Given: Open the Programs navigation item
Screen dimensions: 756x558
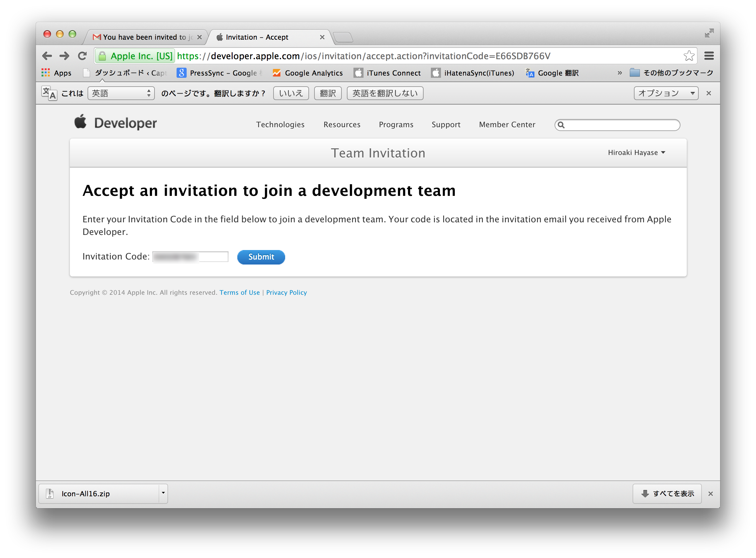Looking at the screenshot, I should [396, 125].
